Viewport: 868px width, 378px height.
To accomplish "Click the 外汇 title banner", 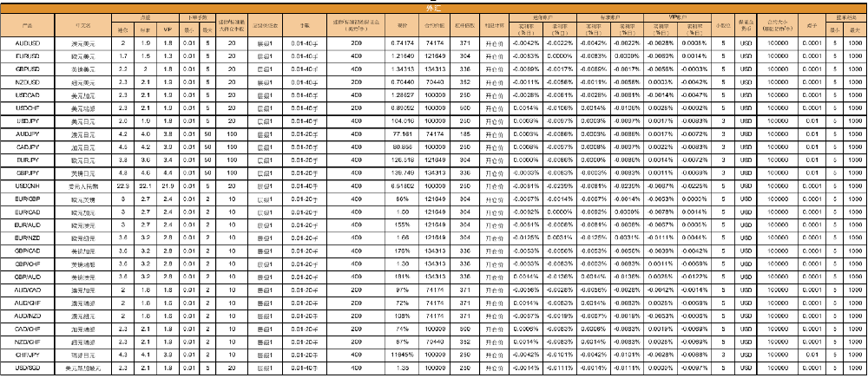I will tap(433, 5).
